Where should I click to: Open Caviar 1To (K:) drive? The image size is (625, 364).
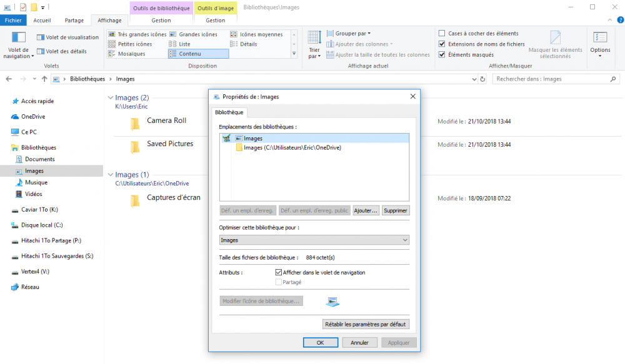34,210
